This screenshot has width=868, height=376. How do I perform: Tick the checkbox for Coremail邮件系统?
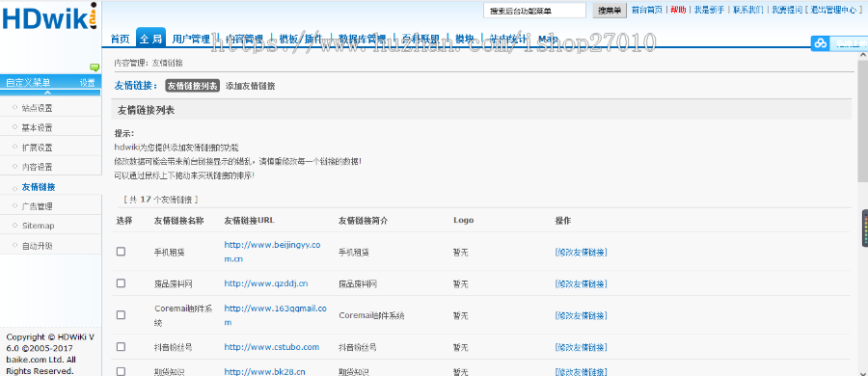[x=121, y=314]
